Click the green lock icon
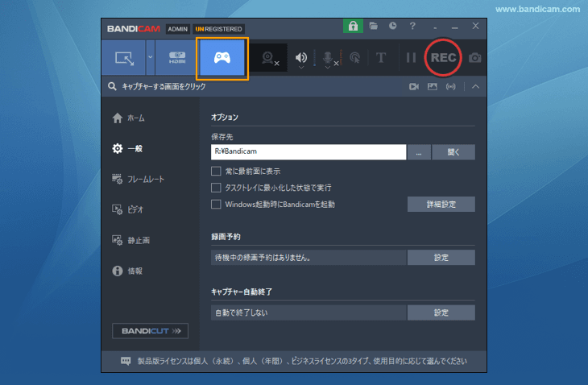 353,26
